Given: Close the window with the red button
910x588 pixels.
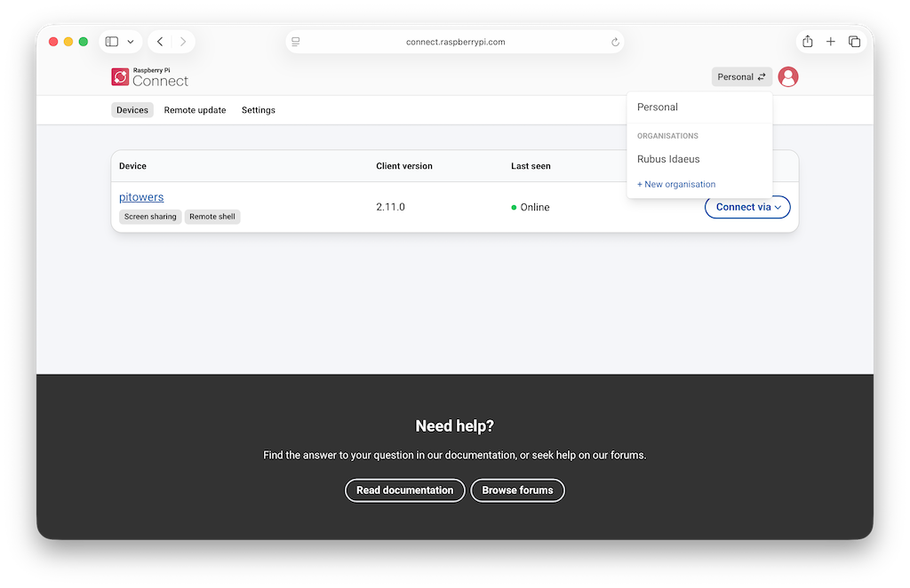Looking at the screenshot, I should pyautogui.click(x=53, y=42).
